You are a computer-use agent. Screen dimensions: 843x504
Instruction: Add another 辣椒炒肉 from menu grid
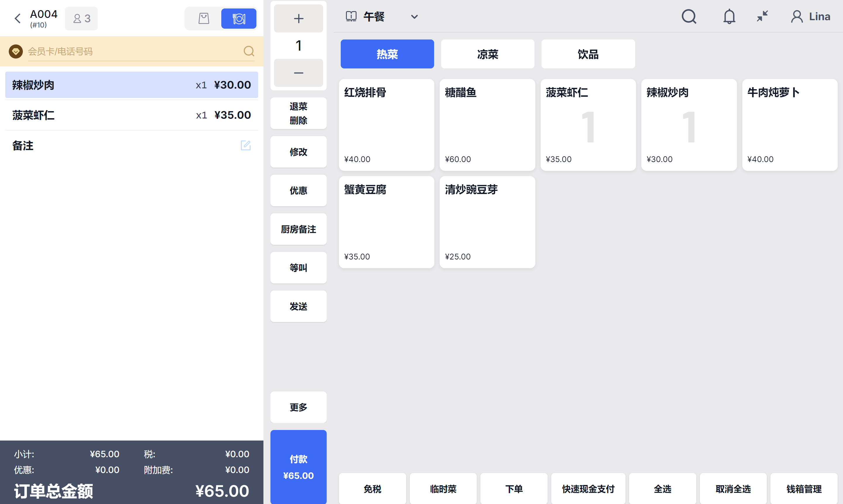689,125
